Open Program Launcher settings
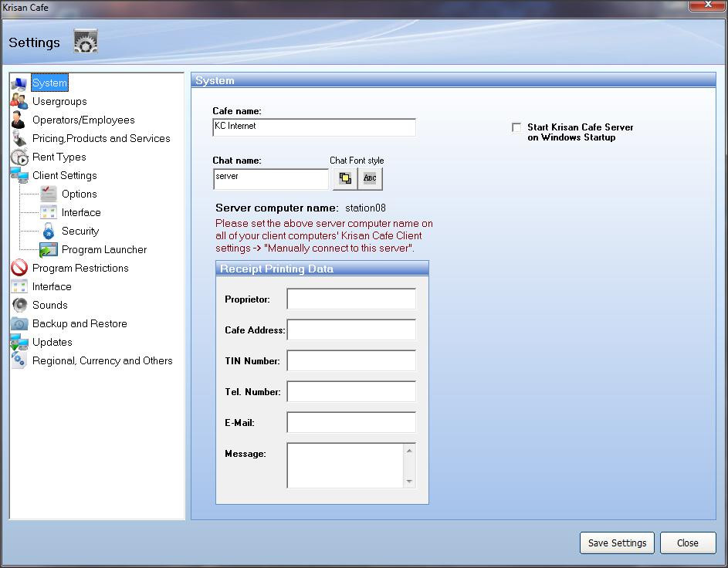This screenshot has height=568, width=728. coord(104,250)
